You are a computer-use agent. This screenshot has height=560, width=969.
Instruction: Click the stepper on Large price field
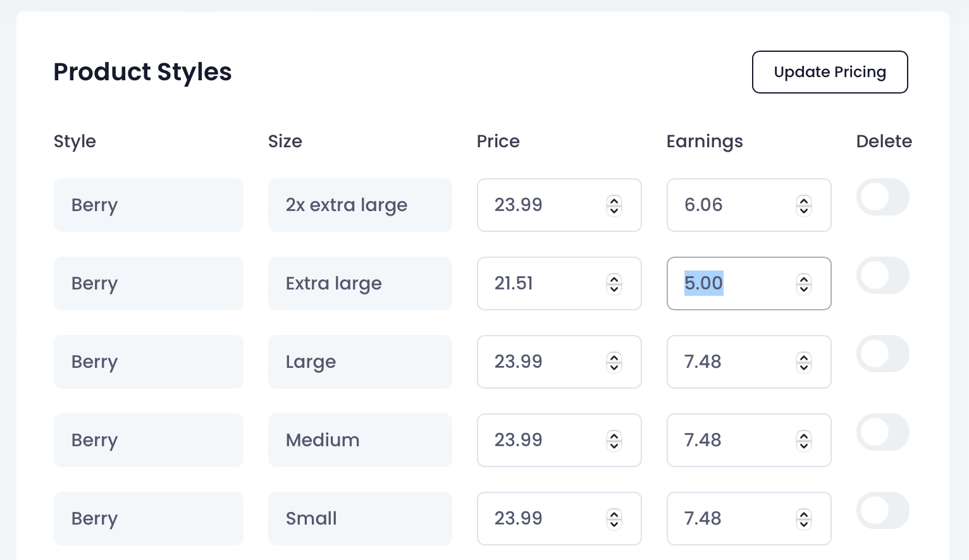click(614, 362)
